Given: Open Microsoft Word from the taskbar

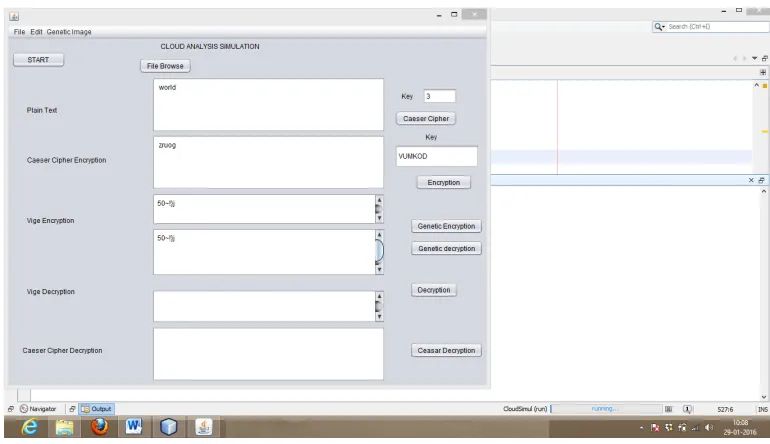Looking at the screenshot, I should click(x=134, y=426).
